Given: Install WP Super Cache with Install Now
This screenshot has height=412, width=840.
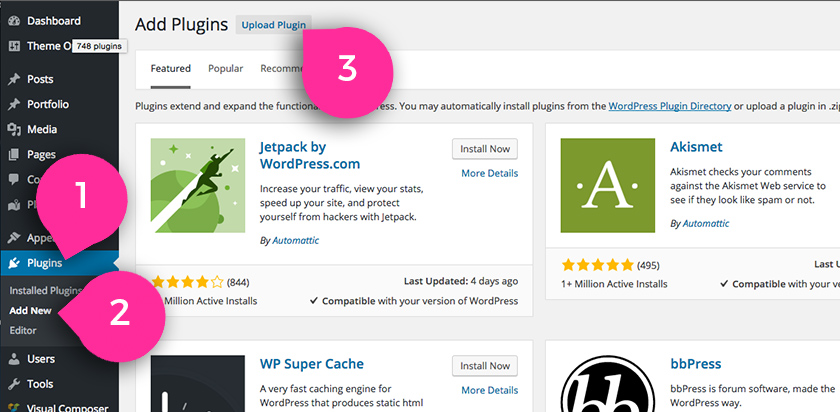Looking at the screenshot, I should tap(485, 366).
